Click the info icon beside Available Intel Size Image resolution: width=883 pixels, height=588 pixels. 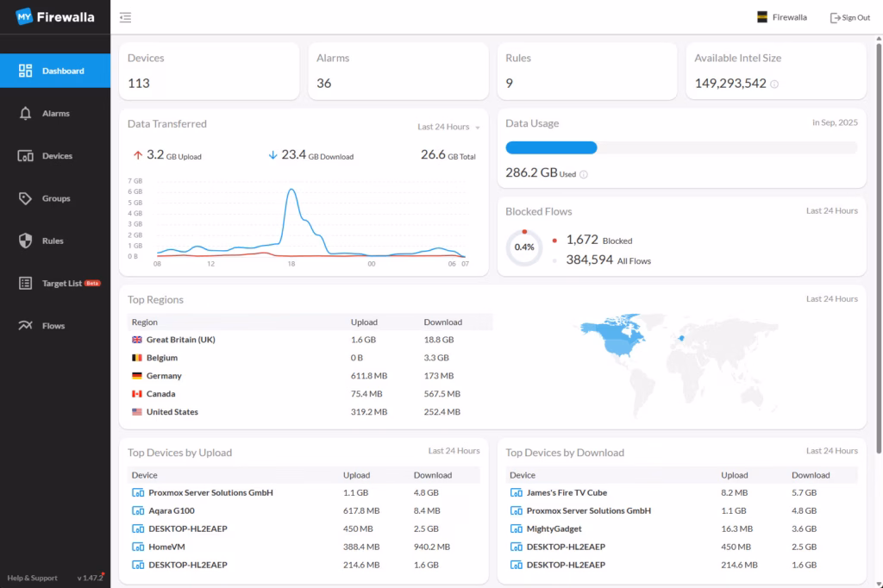(x=774, y=84)
